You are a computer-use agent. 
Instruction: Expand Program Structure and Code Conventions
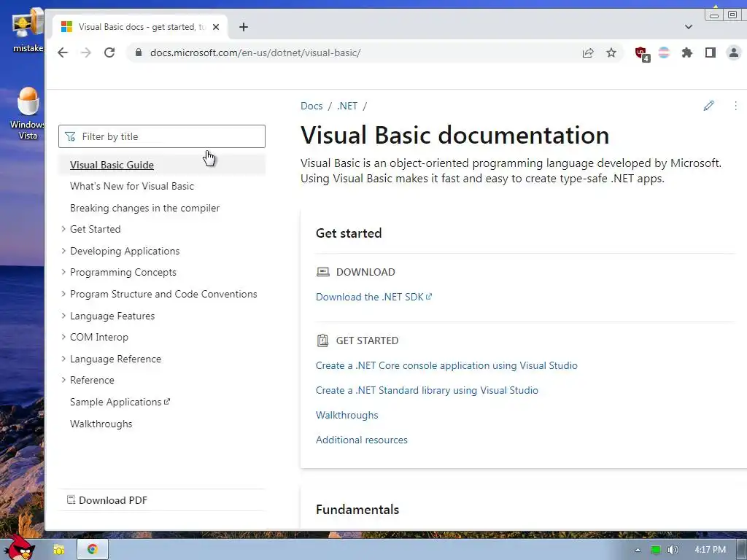point(63,295)
